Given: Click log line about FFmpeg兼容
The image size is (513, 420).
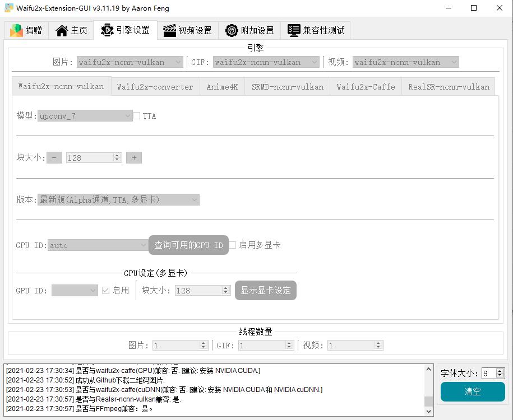Looking at the screenshot, I should pos(80,409).
